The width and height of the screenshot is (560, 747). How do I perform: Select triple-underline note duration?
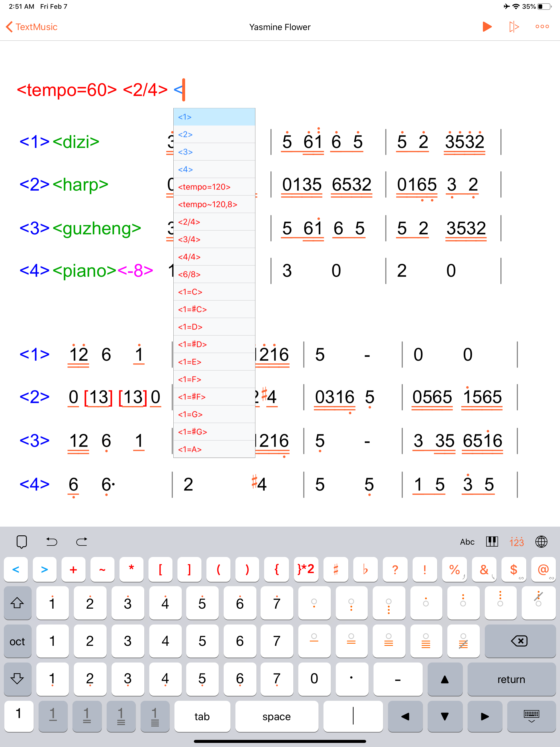point(121,717)
